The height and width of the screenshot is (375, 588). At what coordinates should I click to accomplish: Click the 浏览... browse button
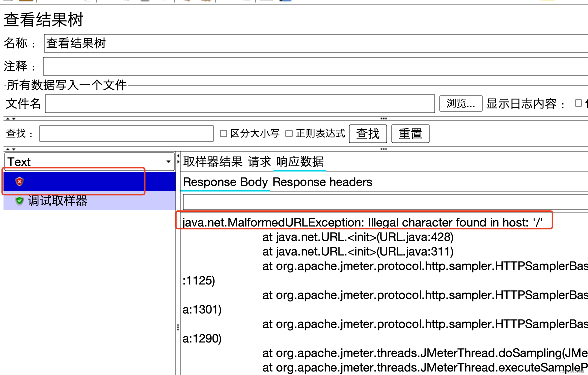pos(461,103)
